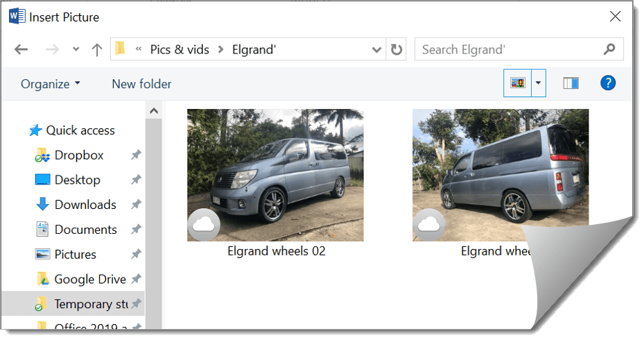The height and width of the screenshot is (340, 644).
Task: Expand chevron after 'Pics & vids' breadcrumb
Action: [221, 50]
